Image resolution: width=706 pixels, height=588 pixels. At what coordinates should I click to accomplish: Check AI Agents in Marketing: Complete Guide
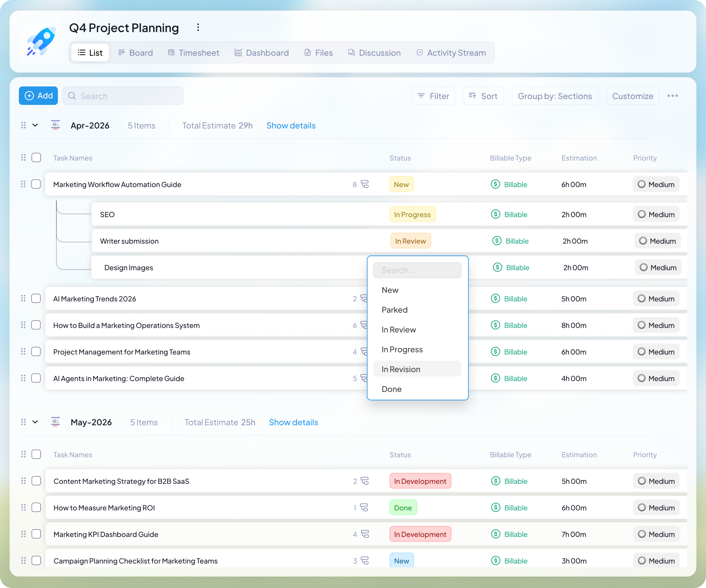36,378
